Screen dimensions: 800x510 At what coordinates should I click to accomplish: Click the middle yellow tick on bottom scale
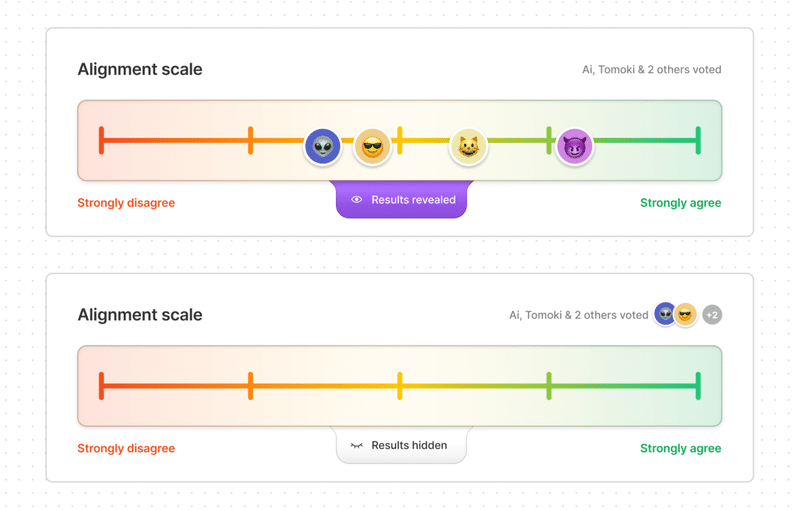click(x=400, y=386)
